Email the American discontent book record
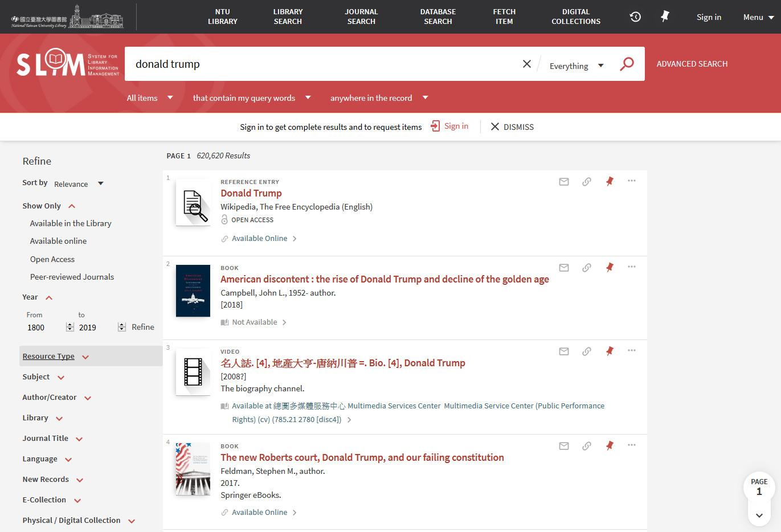 564,268
